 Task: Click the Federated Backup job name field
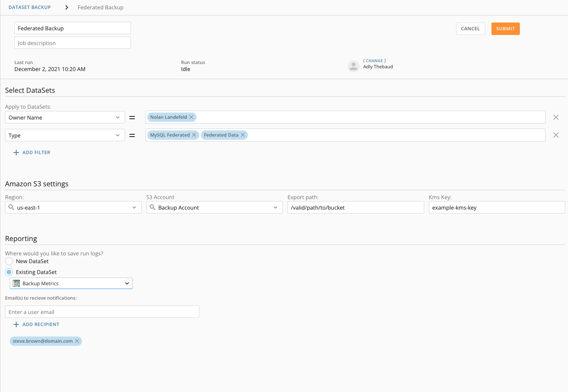point(73,28)
